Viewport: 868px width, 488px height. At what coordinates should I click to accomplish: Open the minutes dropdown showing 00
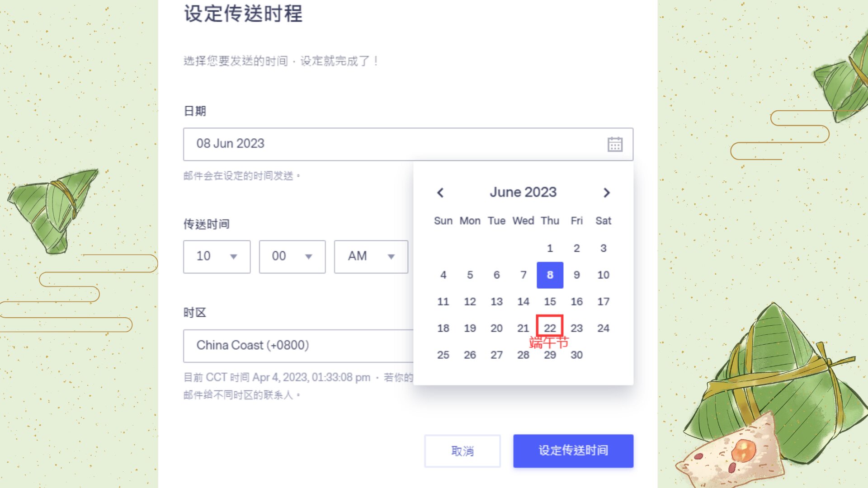pos(292,257)
